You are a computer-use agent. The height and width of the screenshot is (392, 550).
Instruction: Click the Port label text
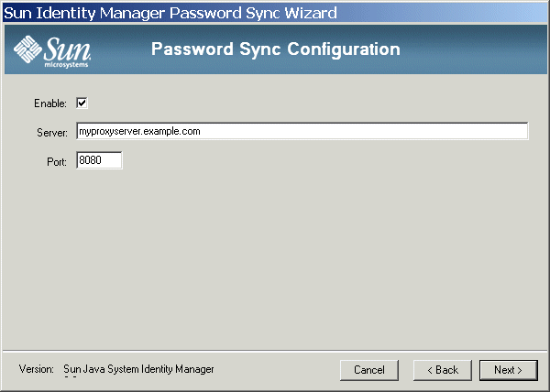tap(57, 162)
